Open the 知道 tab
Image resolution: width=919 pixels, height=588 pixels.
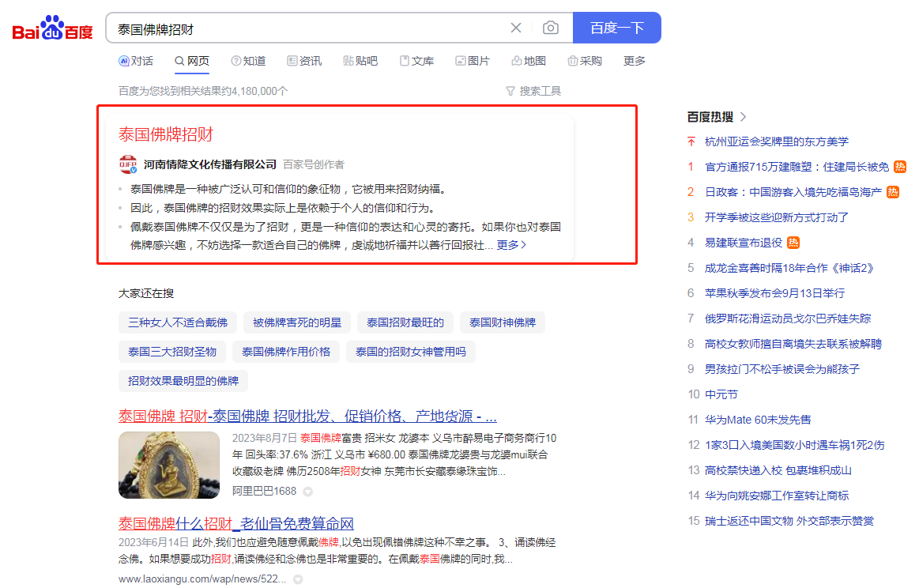pos(248,61)
